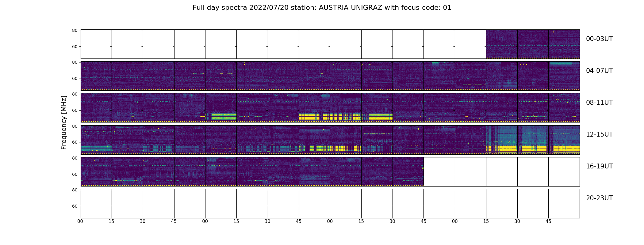Click the 60 tick of the 08-11UT row
The image size is (644, 245).
coord(75,110)
